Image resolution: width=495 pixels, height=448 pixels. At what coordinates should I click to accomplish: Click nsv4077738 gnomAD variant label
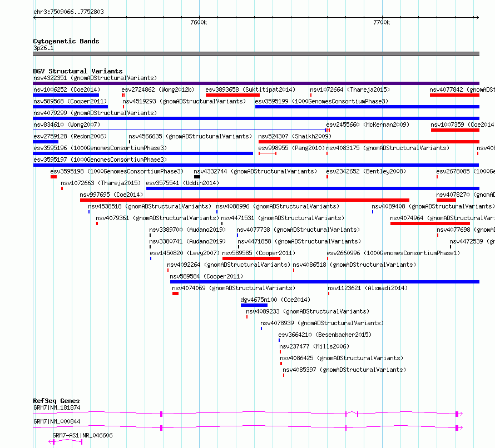pyautogui.click(x=298, y=230)
